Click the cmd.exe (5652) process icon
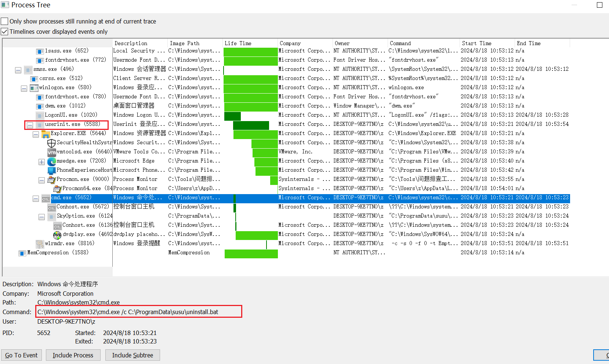The width and height of the screenshot is (609, 364). [x=46, y=198]
